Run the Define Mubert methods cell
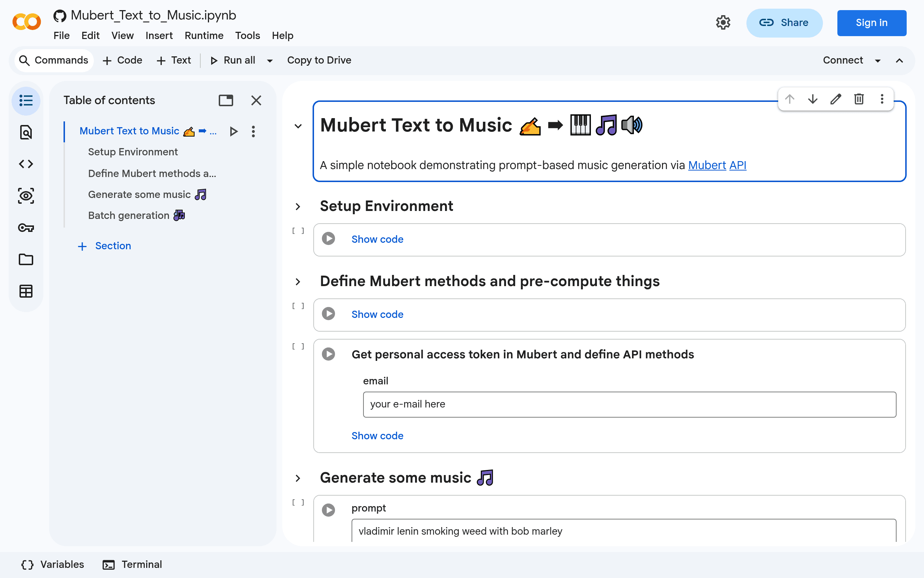This screenshot has height=578, width=924. pyautogui.click(x=328, y=314)
